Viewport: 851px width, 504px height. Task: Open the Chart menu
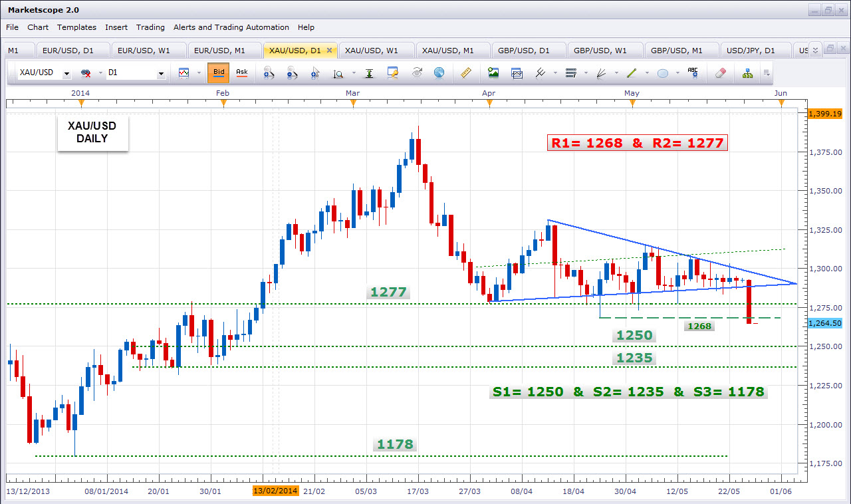coord(38,27)
